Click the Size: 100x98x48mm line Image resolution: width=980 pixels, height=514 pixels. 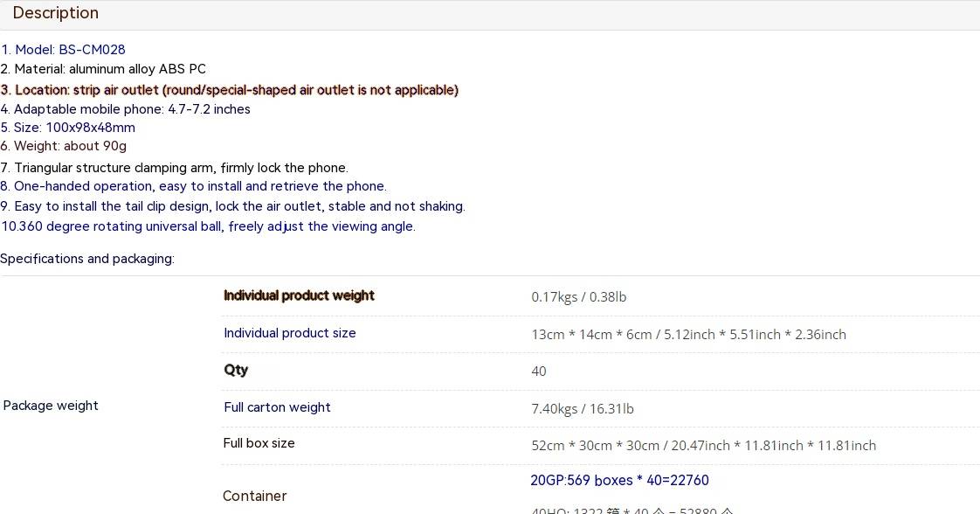pyautogui.click(x=68, y=128)
